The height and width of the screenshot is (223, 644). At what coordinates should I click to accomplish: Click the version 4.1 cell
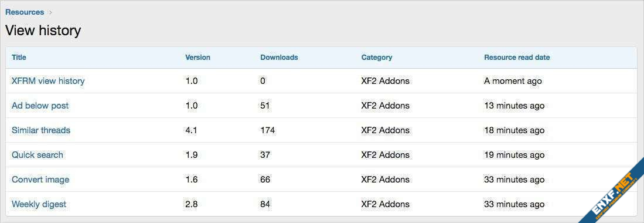(x=192, y=130)
